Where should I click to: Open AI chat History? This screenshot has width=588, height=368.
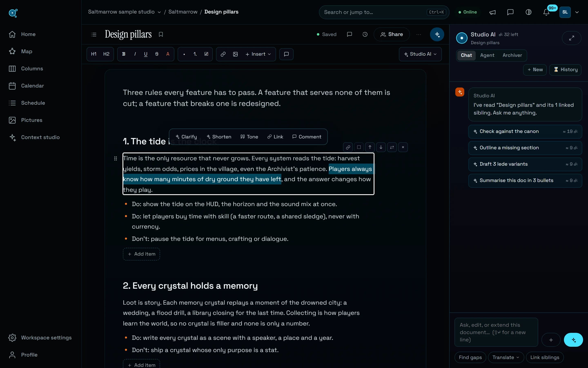click(x=565, y=70)
